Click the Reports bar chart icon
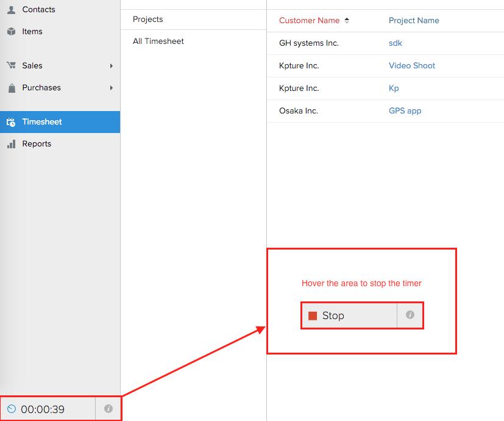504x421 pixels. pos(11,144)
